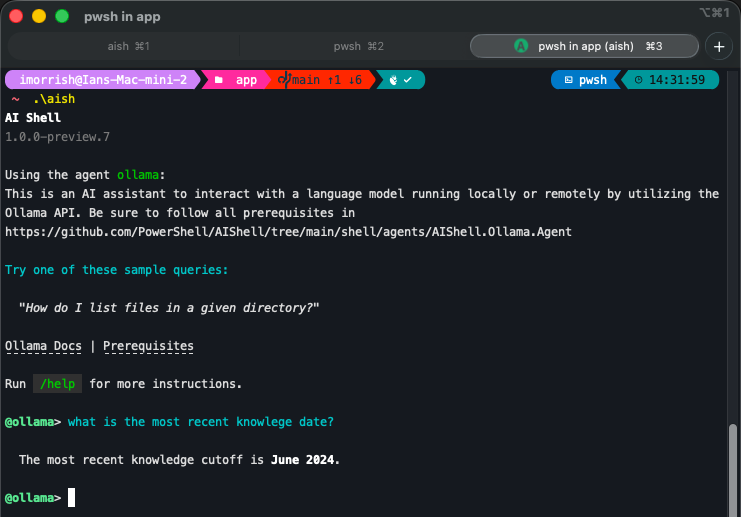Click the .\aish command text

coord(54,99)
